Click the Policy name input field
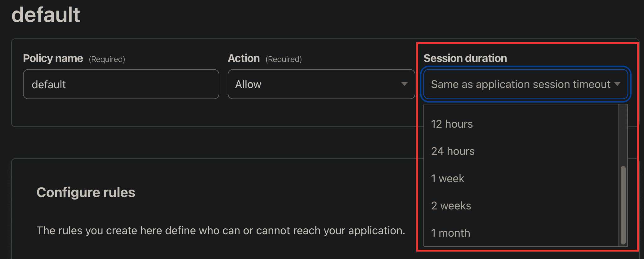 [121, 84]
